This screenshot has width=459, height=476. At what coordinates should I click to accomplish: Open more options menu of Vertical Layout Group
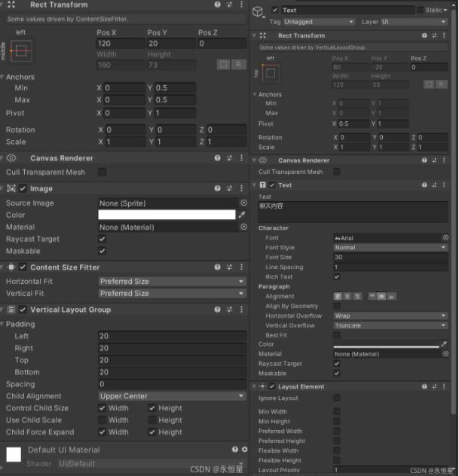(241, 310)
